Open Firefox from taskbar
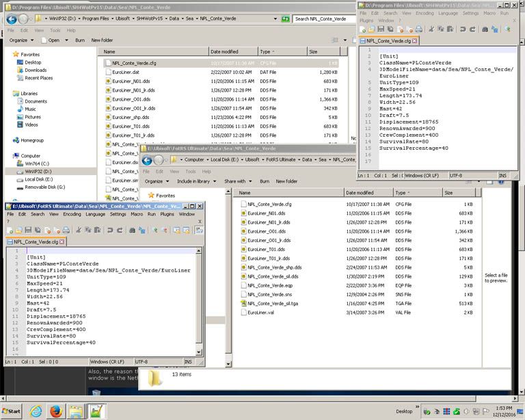 click(x=56, y=411)
